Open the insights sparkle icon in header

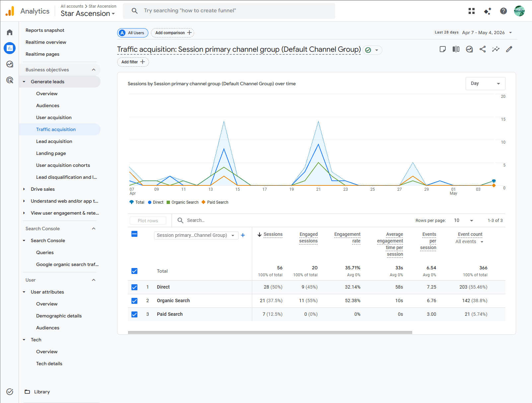[x=488, y=11]
